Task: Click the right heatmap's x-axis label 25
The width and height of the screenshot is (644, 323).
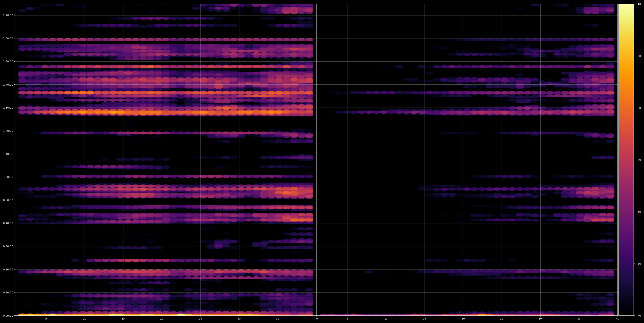Action: click(x=502, y=319)
